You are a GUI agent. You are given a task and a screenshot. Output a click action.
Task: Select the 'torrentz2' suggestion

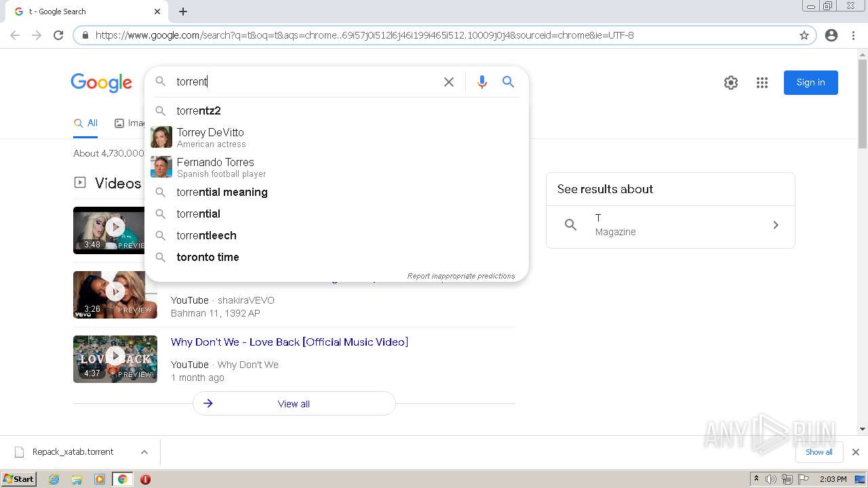[336, 110]
